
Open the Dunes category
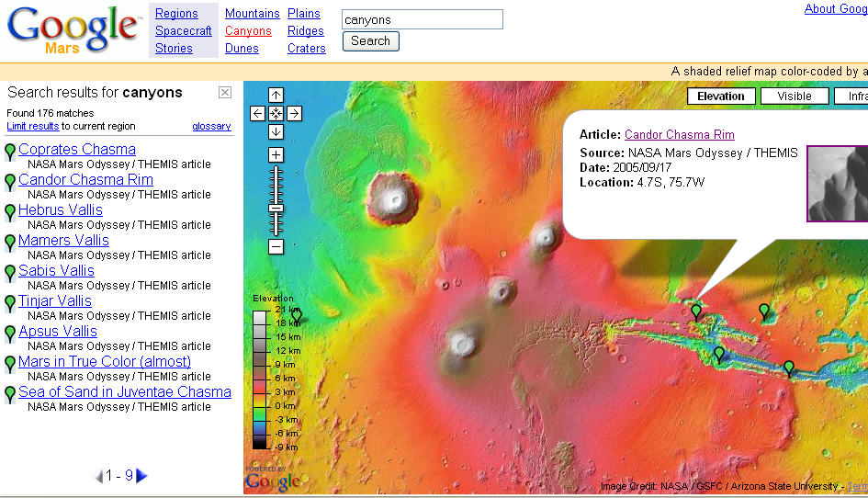[242, 48]
